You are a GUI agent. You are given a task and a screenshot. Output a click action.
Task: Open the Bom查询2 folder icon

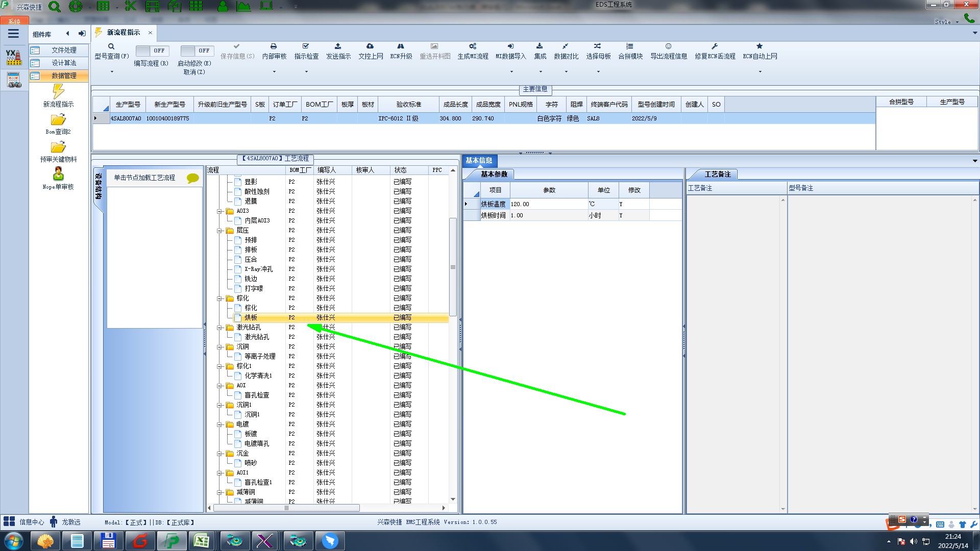(58, 120)
